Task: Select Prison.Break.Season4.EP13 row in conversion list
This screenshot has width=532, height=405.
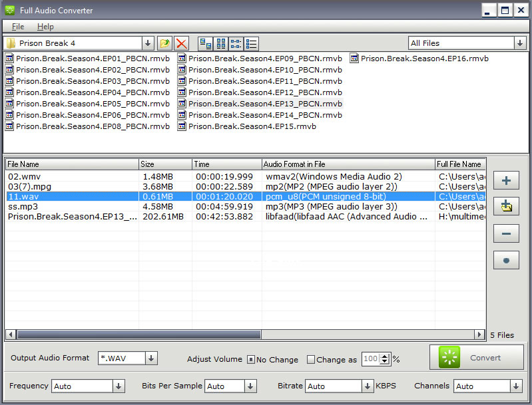Action: (246, 217)
